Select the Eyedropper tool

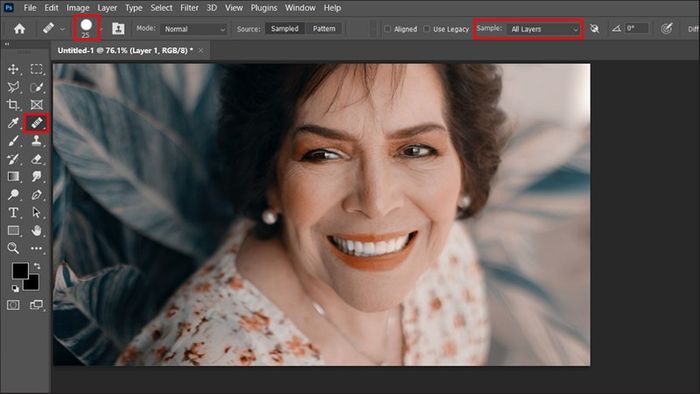(13, 123)
